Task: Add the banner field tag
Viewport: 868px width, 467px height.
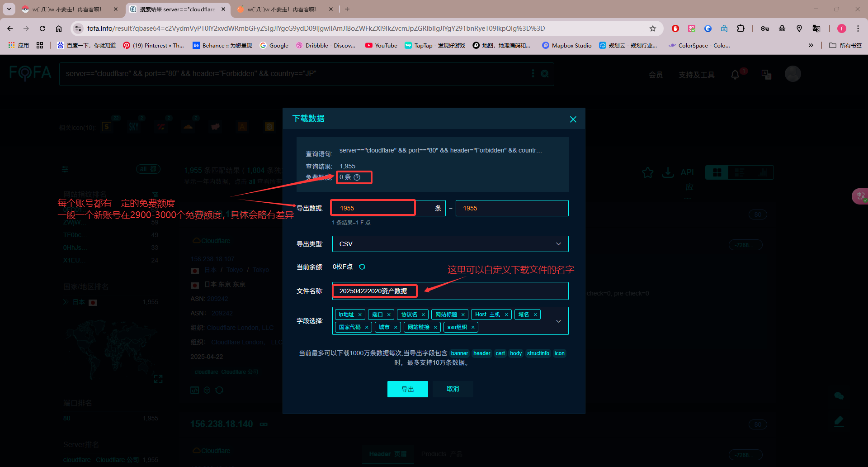Action: point(459,353)
